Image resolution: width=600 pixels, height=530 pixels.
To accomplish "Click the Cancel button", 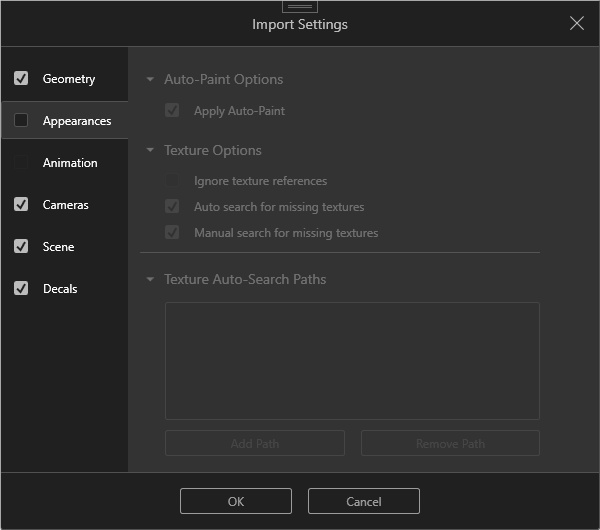I will pyautogui.click(x=363, y=501).
